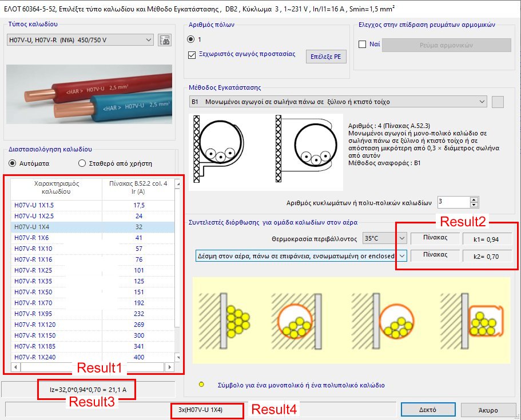Image resolution: width=521 pixels, height=420 pixels.
Task: Decrease number of circuits with down arrow
Action: click(474, 205)
